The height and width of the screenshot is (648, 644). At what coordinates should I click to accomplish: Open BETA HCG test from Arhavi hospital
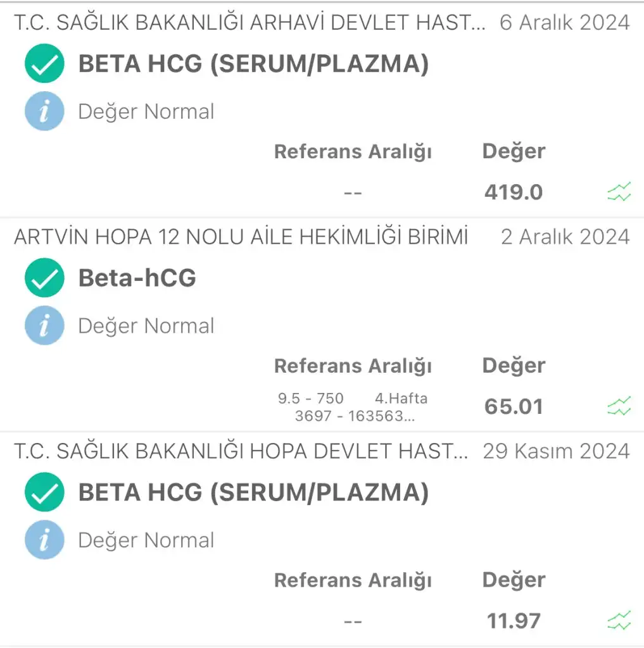tap(253, 64)
